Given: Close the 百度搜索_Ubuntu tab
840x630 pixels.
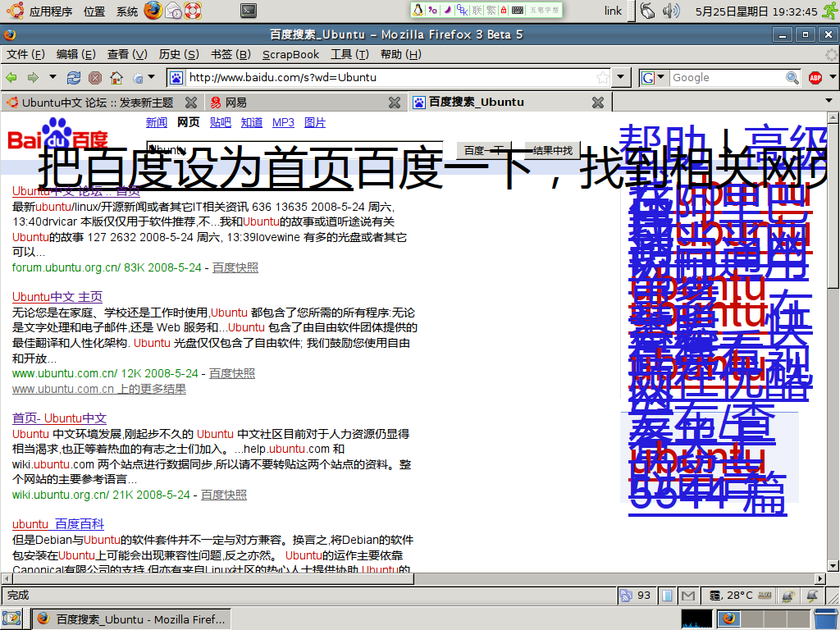Looking at the screenshot, I should (x=598, y=103).
